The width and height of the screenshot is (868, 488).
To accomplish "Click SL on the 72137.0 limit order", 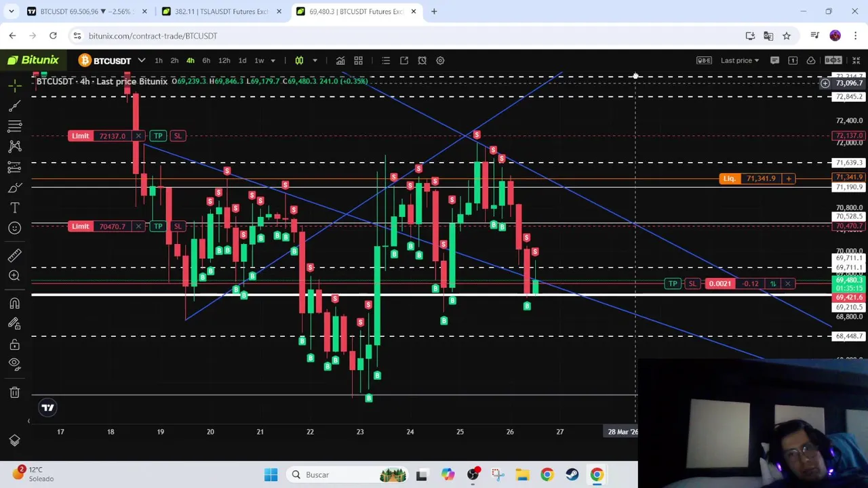I will tap(178, 136).
